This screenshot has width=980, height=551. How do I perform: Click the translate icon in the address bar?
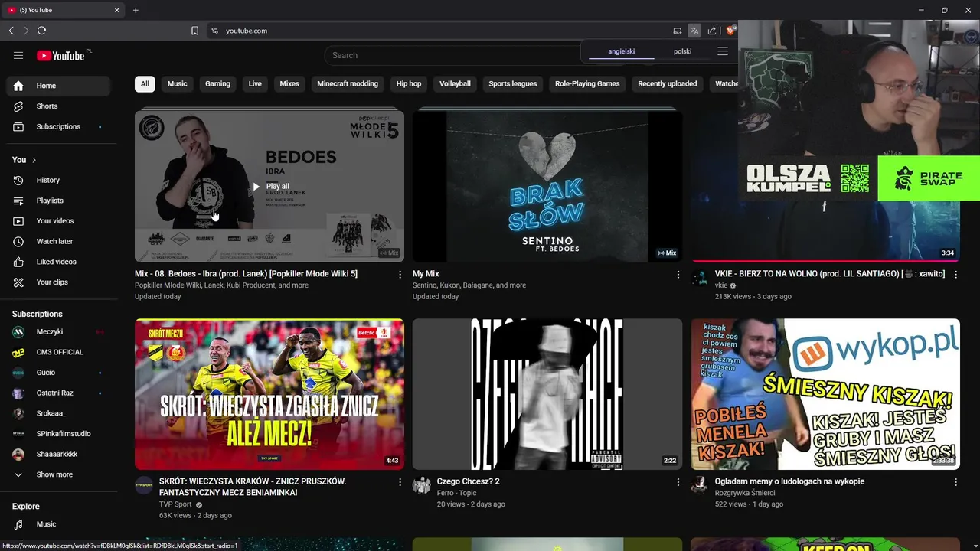[694, 31]
